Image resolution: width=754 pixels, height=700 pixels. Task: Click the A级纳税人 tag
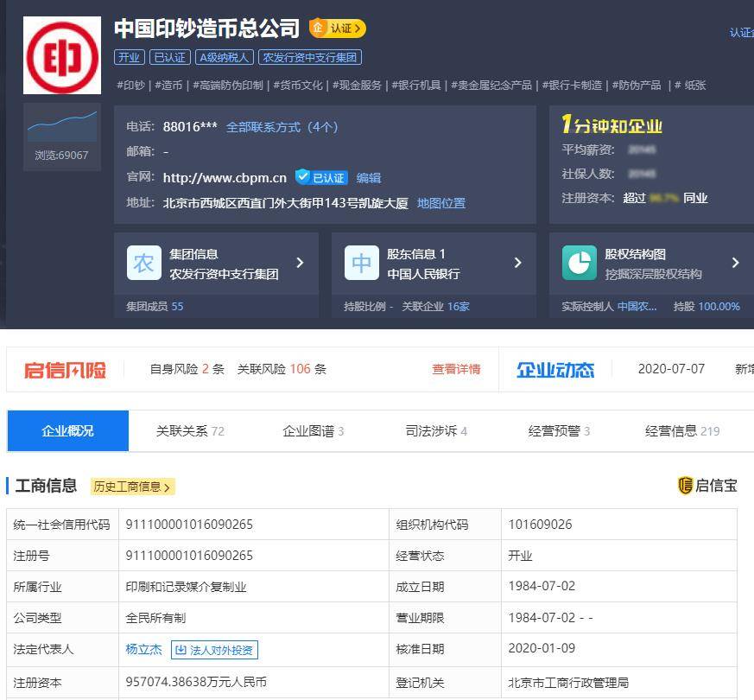pos(224,57)
